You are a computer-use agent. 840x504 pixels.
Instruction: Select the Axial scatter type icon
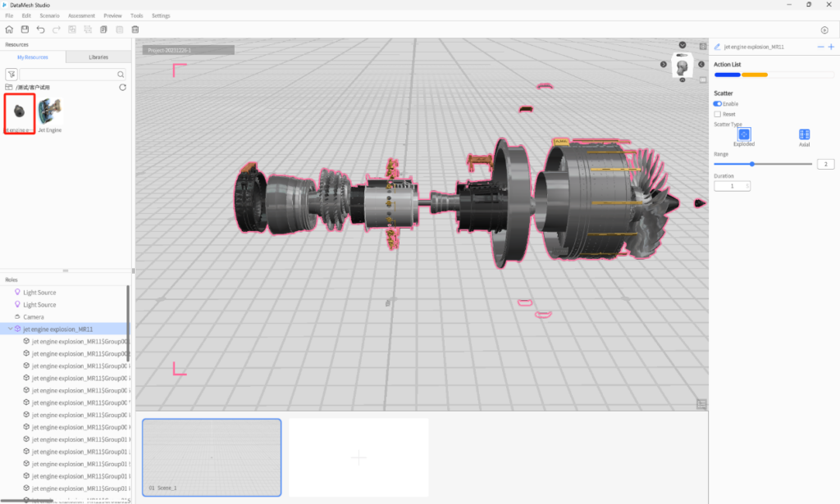coord(804,134)
